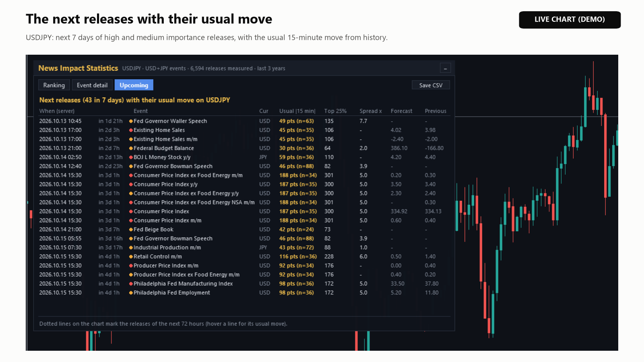The height and width of the screenshot is (362, 644).
Task: Click the red dot for Consumer Price Index y/y
Action: (x=131, y=184)
